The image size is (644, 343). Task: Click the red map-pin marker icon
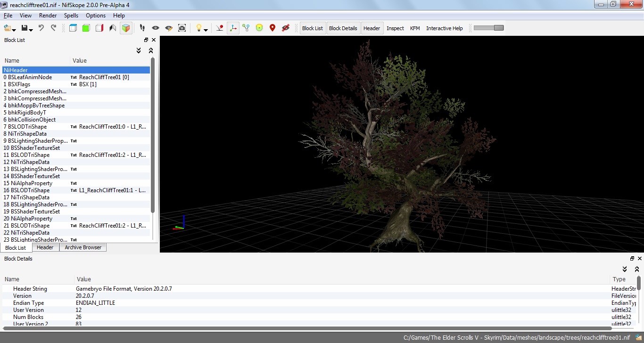pyautogui.click(x=272, y=28)
